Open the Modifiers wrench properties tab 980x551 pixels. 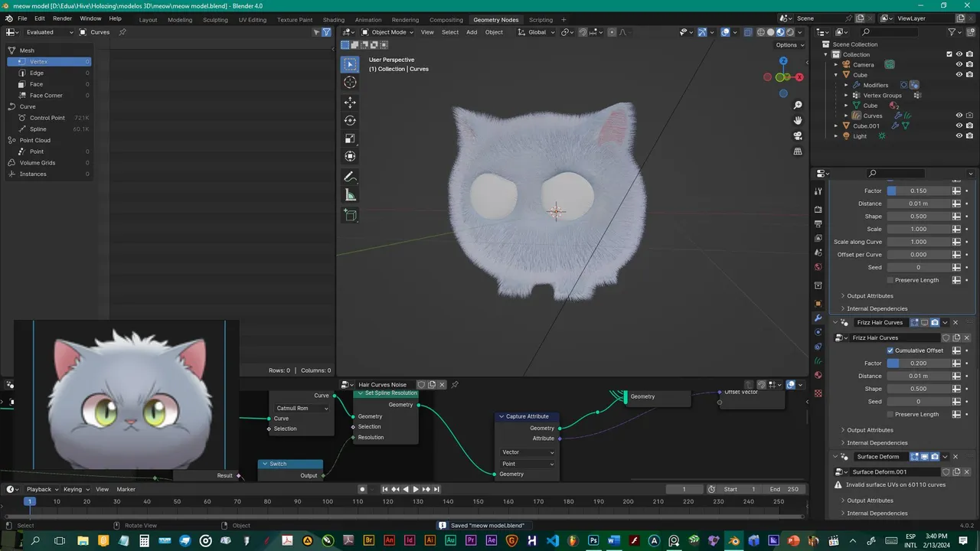tap(818, 318)
